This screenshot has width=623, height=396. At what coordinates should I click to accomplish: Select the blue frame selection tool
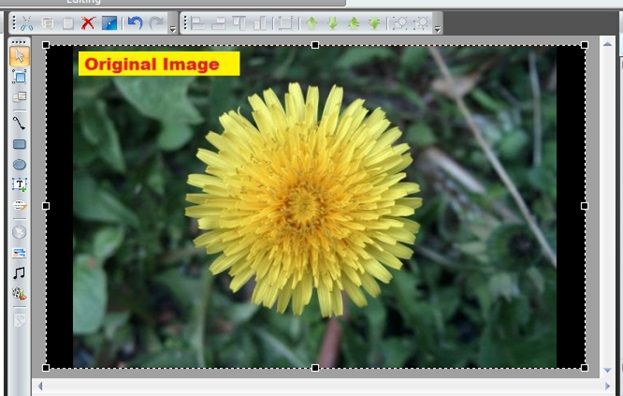[x=19, y=76]
